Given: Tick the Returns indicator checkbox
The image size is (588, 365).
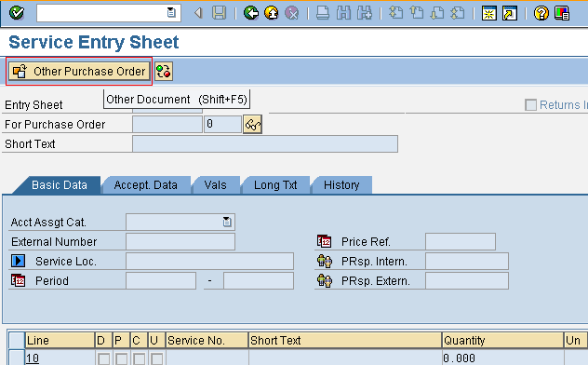Looking at the screenshot, I should [x=530, y=105].
